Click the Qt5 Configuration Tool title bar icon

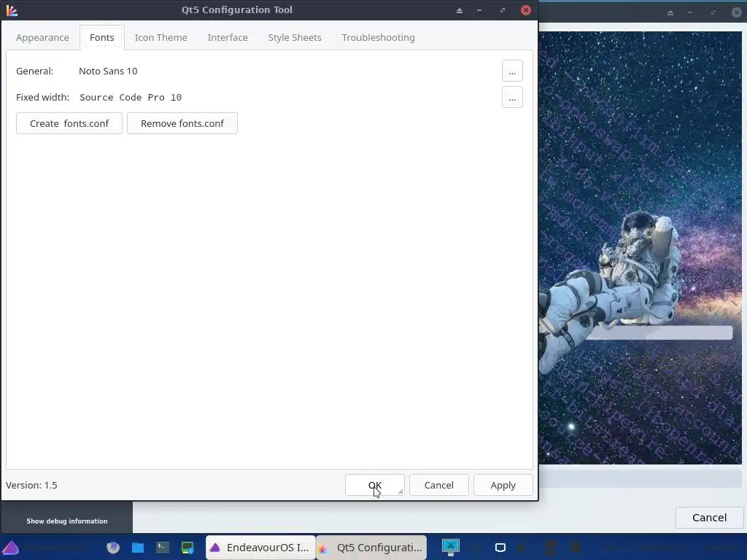tap(12, 10)
